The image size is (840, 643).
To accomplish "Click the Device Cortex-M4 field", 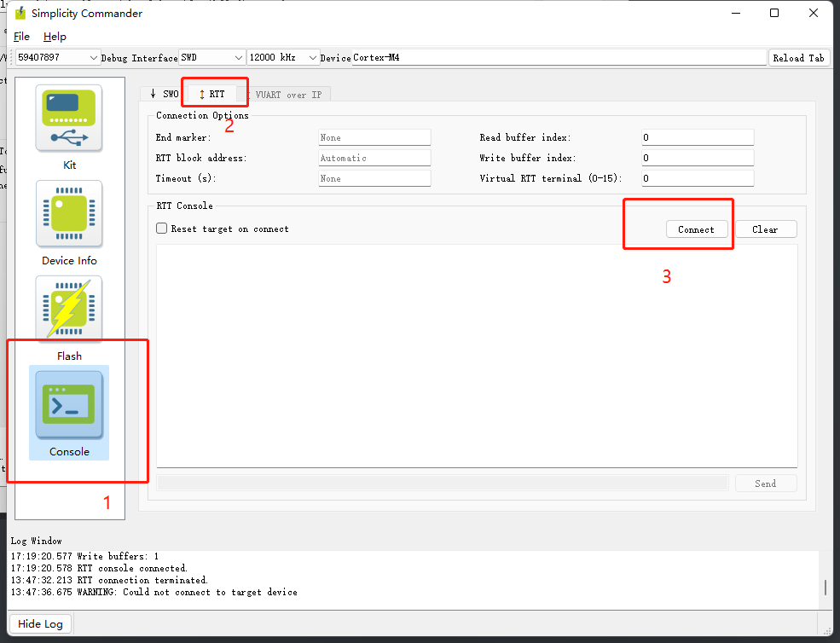I will [x=559, y=57].
